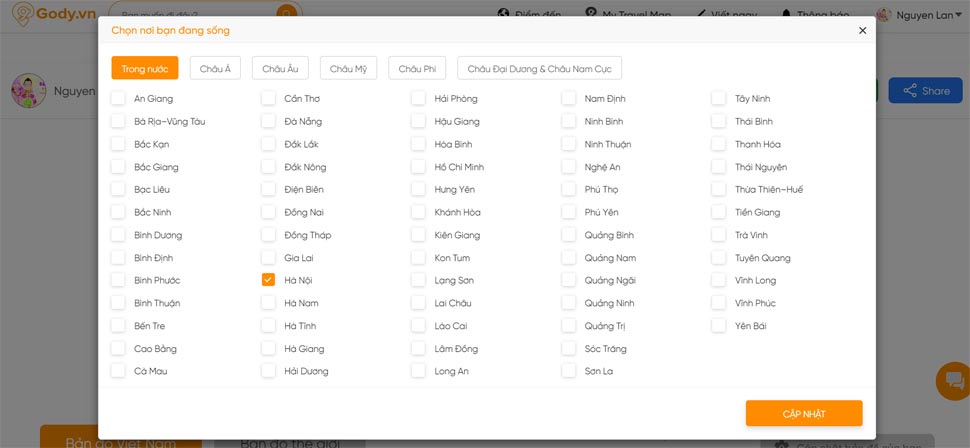The image size is (970, 448).
Task: Uncheck the Hà Nội checkbox
Action: 268,280
